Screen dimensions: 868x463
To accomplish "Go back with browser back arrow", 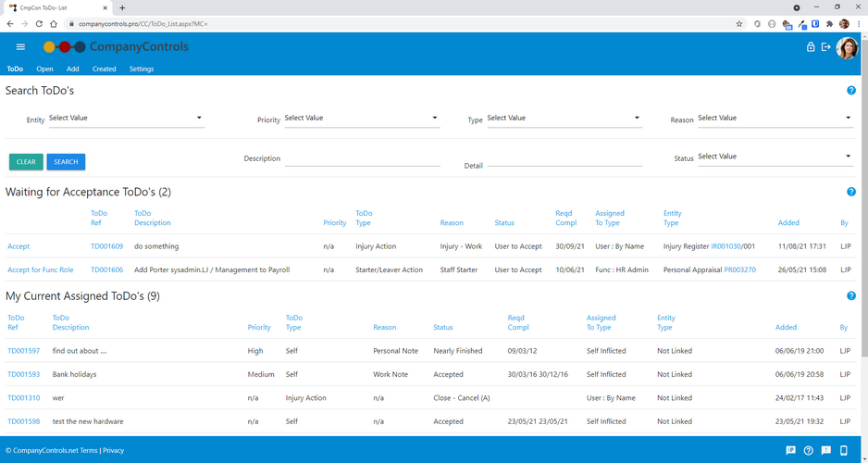I will pyautogui.click(x=10, y=24).
